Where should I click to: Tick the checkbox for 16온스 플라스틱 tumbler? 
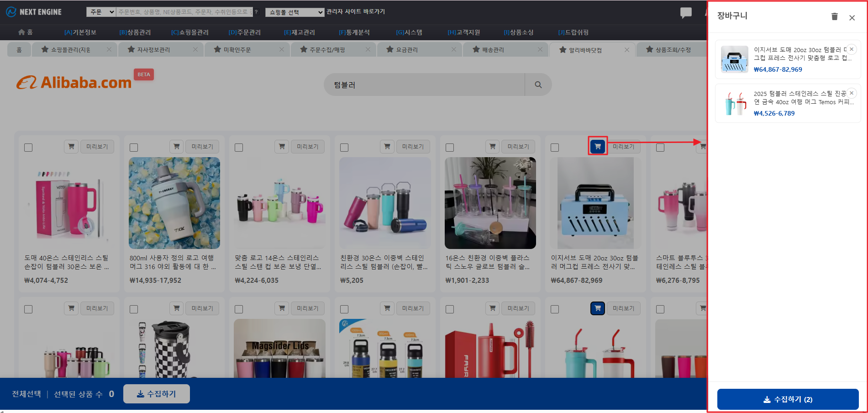click(450, 148)
